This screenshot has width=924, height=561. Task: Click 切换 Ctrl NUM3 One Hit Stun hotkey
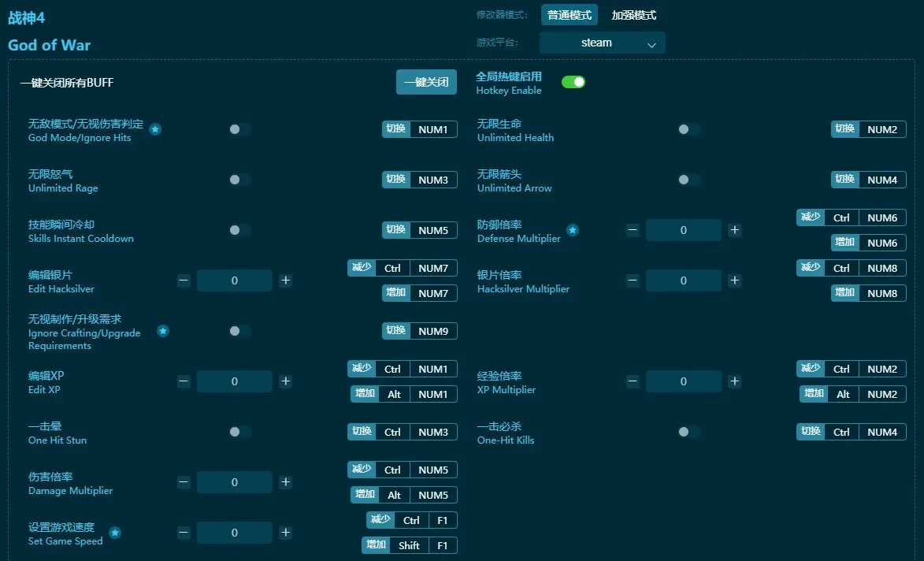(403, 432)
